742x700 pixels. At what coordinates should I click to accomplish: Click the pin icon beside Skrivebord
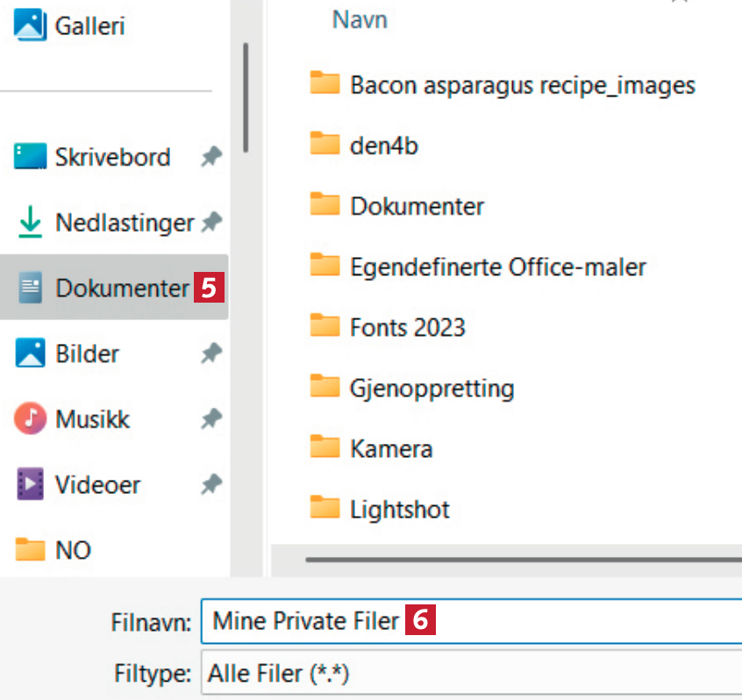pyautogui.click(x=210, y=158)
